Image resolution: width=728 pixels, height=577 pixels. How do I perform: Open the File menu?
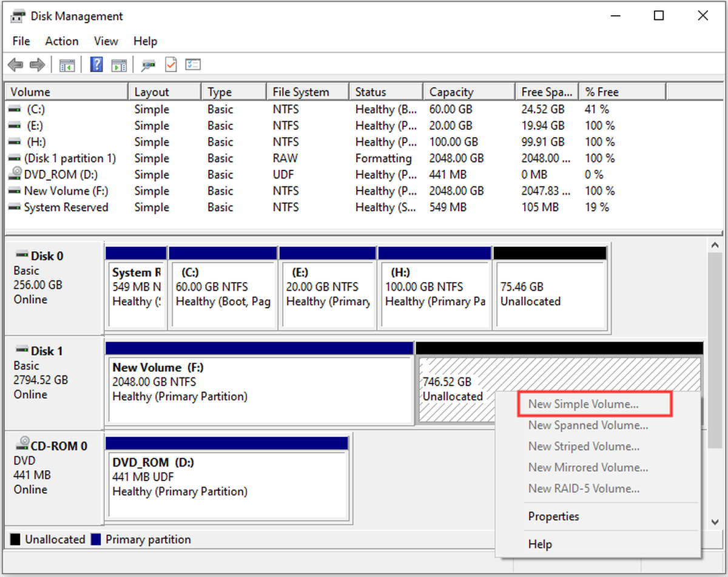click(21, 41)
